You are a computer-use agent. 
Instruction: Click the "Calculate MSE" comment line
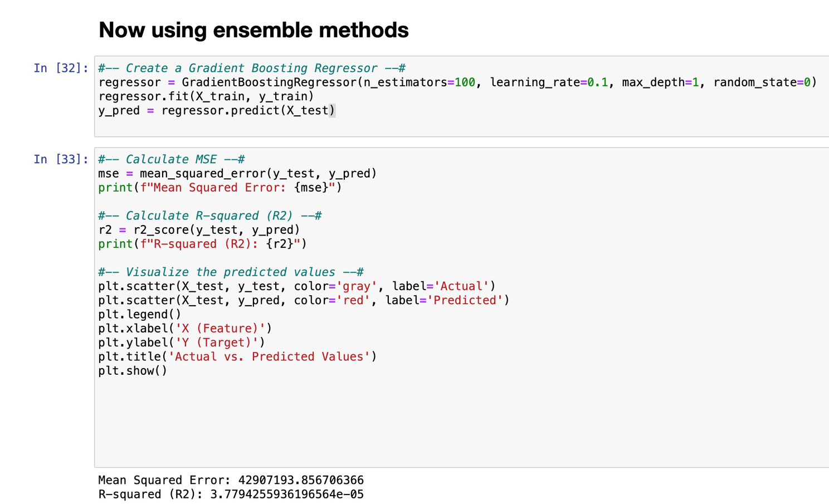point(171,160)
